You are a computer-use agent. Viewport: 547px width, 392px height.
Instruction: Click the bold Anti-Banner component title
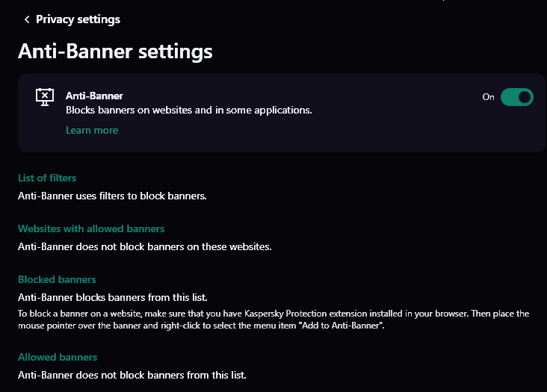point(94,96)
